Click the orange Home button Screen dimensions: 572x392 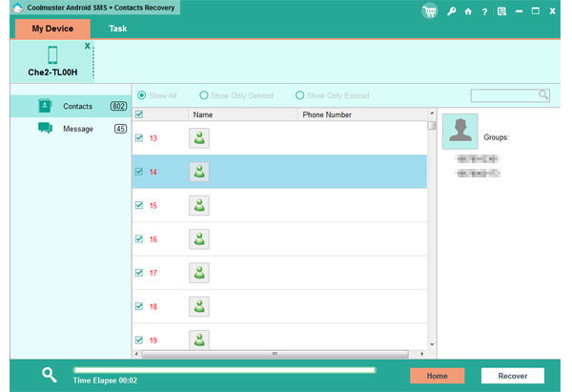point(437,376)
